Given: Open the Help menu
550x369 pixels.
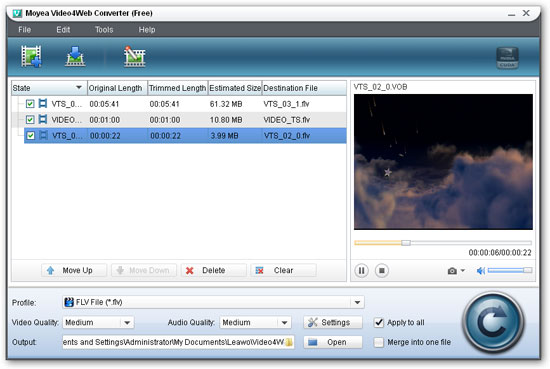Looking at the screenshot, I should click(147, 30).
